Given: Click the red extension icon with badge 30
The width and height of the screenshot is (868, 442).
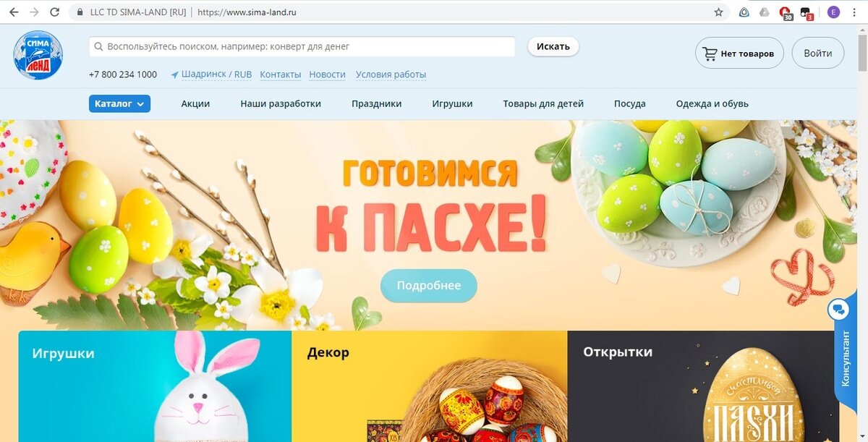Looking at the screenshot, I should click(786, 12).
